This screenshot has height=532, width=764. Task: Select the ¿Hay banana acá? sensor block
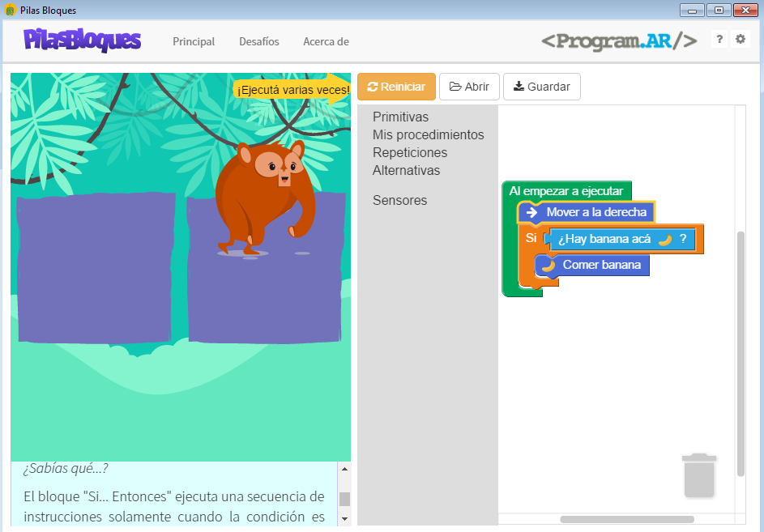[x=620, y=239]
